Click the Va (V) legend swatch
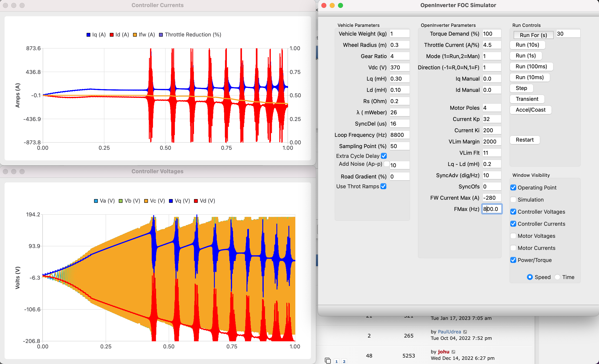This screenshot has width=599, height=364. pyautogui.click(x=96, y=201)
